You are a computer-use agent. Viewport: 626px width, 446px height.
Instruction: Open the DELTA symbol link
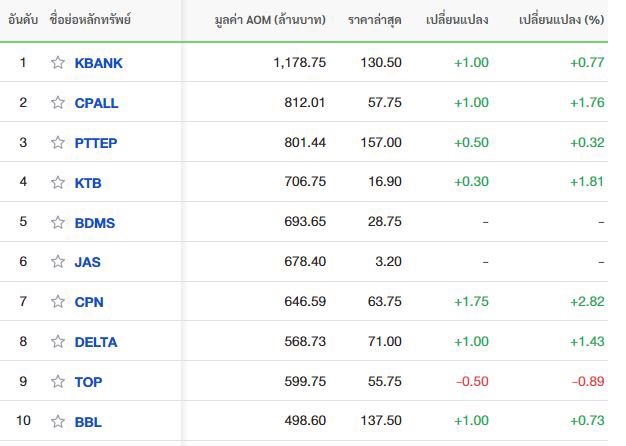(96, 342)
